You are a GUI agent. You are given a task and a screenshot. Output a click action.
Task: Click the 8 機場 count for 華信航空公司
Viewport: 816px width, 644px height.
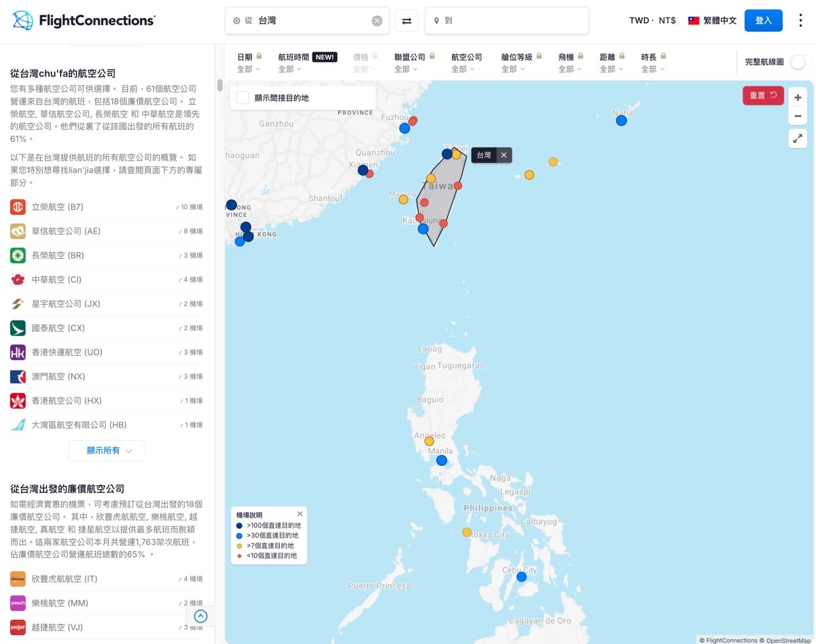pos(191,231)
